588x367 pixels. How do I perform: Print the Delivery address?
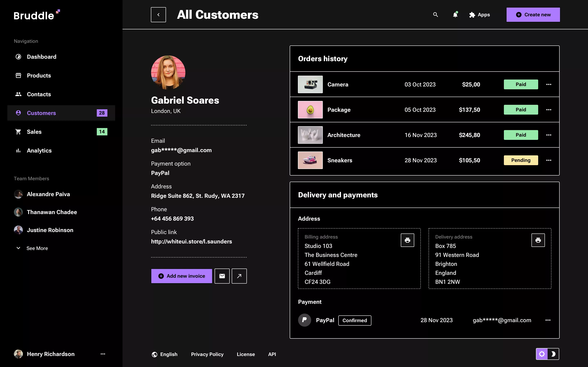pos(538,240)
